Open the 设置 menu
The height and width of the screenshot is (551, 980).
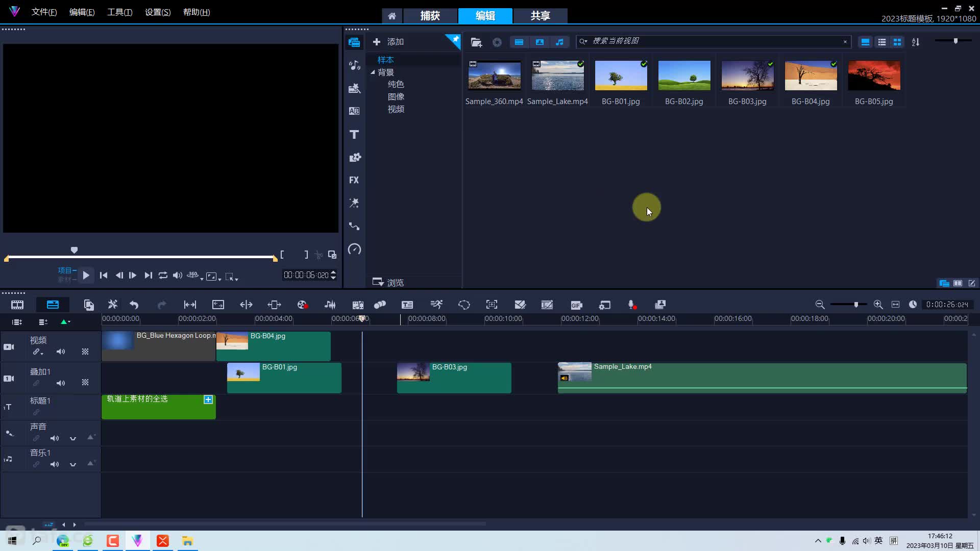click(158, 12)
